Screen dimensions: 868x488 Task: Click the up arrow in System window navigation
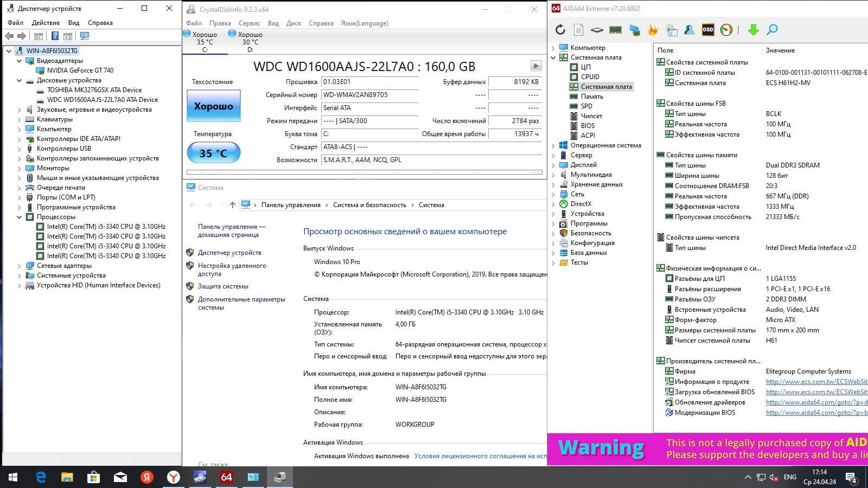pyautogui.click(x=233, y=205)
